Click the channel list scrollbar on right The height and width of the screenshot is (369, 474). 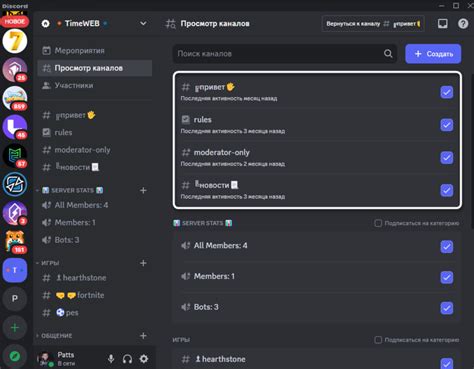pyautogui.click(x=472, y=152)
